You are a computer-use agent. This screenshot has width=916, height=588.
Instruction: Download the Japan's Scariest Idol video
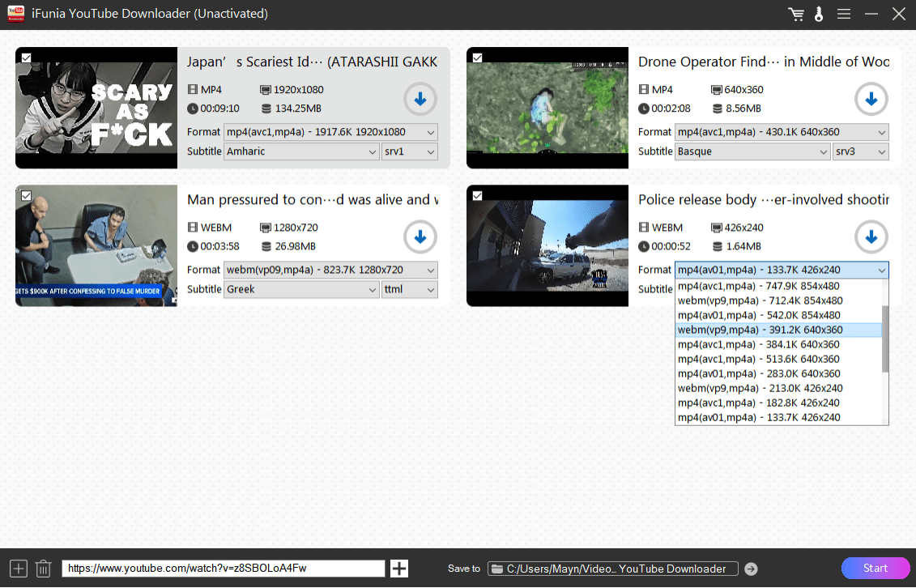coord(420,100)
